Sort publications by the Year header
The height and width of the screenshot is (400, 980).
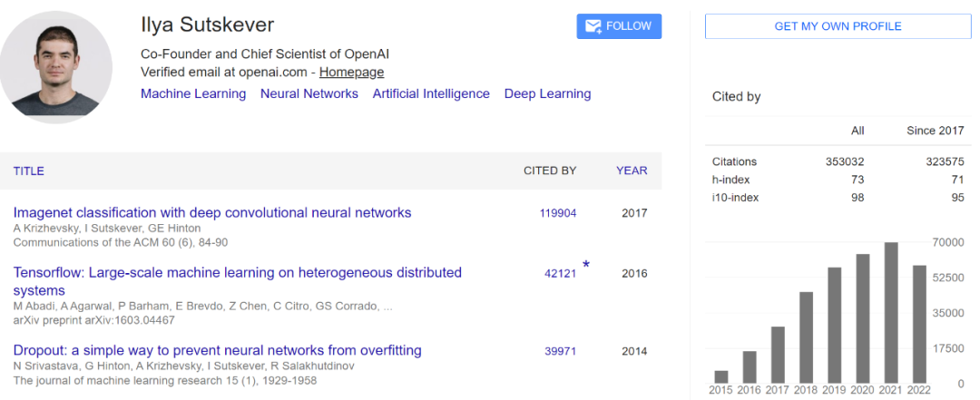(632, 171)
